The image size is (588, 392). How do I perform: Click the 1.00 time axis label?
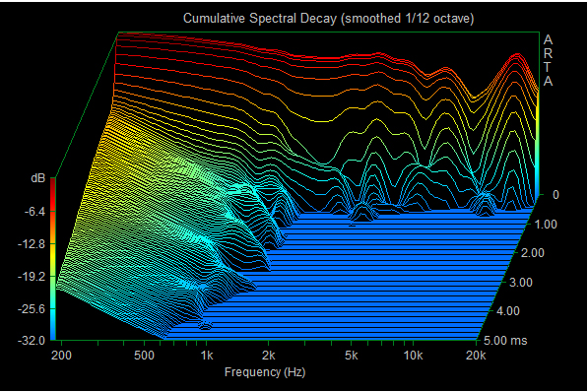point(546,225)
